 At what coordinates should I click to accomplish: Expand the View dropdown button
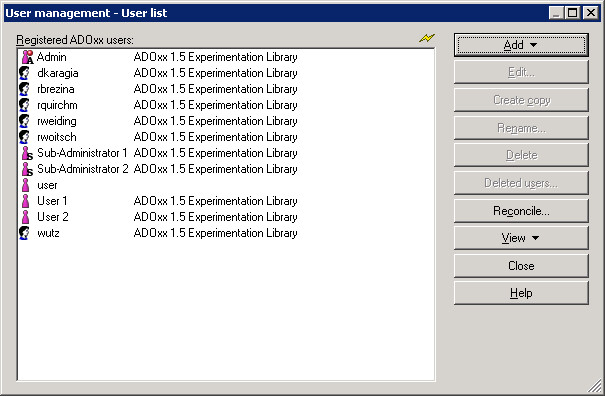521,238
